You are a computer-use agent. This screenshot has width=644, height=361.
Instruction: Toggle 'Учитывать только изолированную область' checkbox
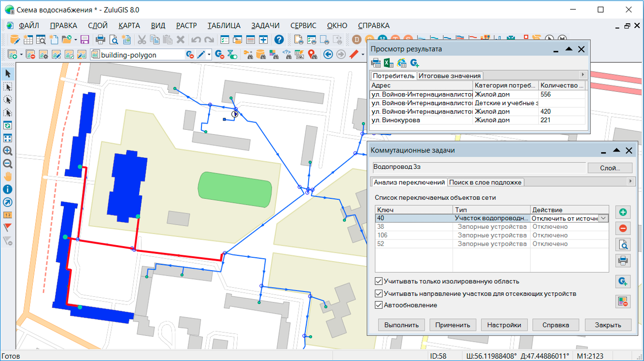pos(379,281)
